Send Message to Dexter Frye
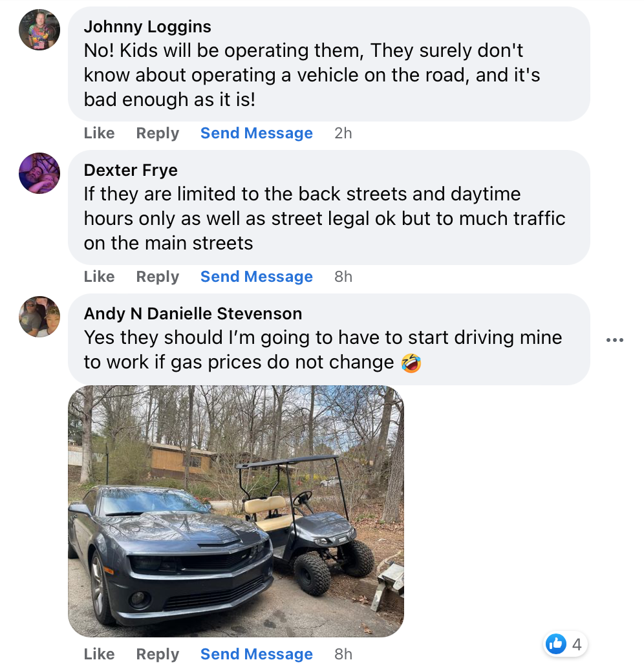This screenshot has height=671, width=644. point(256,277)
